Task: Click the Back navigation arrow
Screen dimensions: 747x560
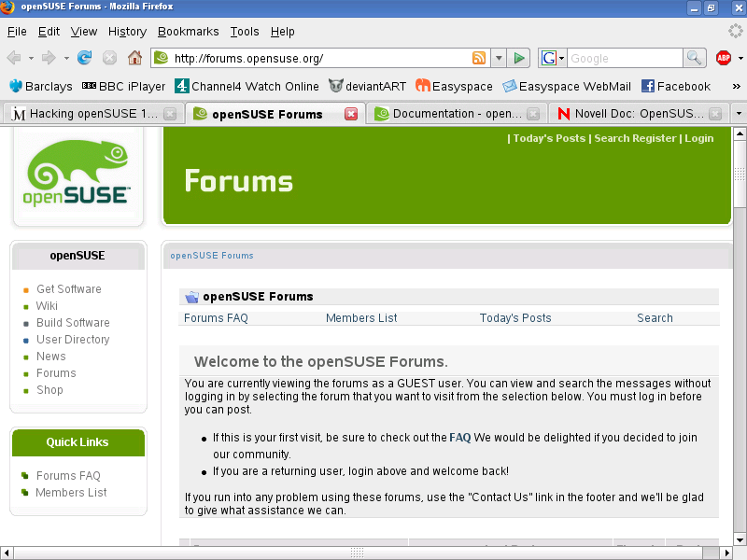Action: 14,58
